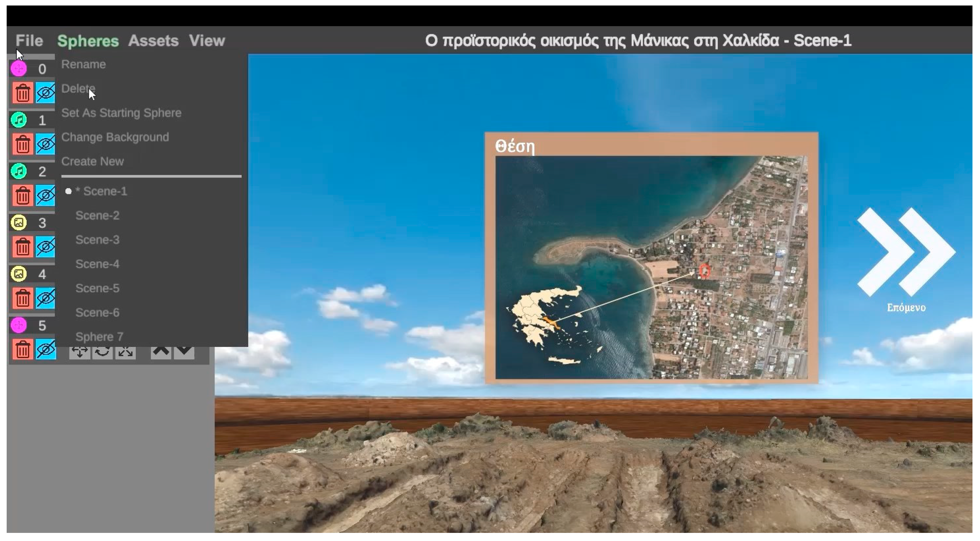Click the trash icon under asset 3
This screenshot has height=541, width=980.
coord(23,247)
